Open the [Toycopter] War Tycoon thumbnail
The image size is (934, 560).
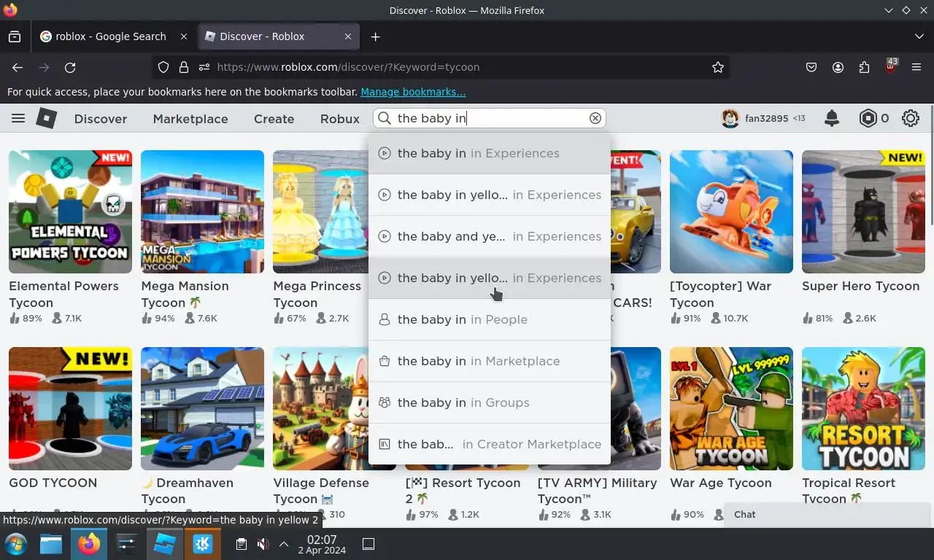point(731,211)
